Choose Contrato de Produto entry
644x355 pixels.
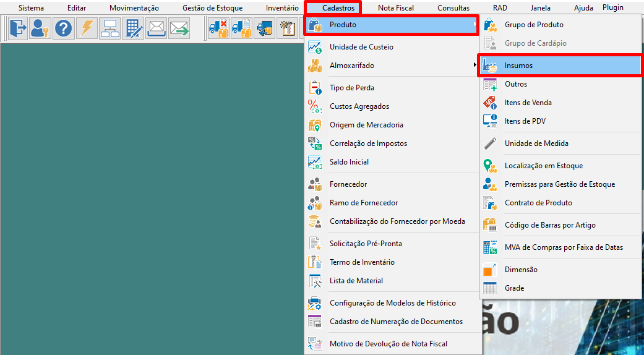[560, 203]
